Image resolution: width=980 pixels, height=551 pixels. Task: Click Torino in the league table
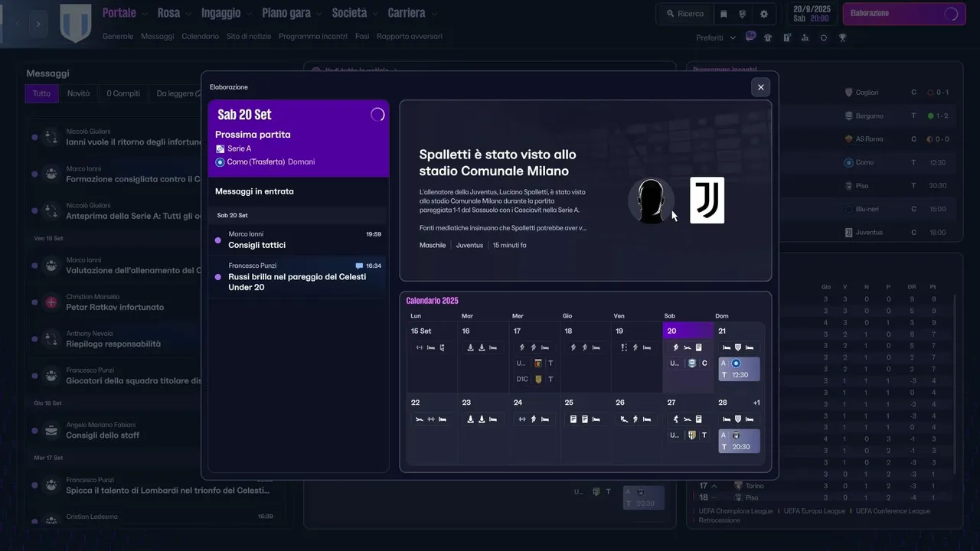(x=755, y=486)
